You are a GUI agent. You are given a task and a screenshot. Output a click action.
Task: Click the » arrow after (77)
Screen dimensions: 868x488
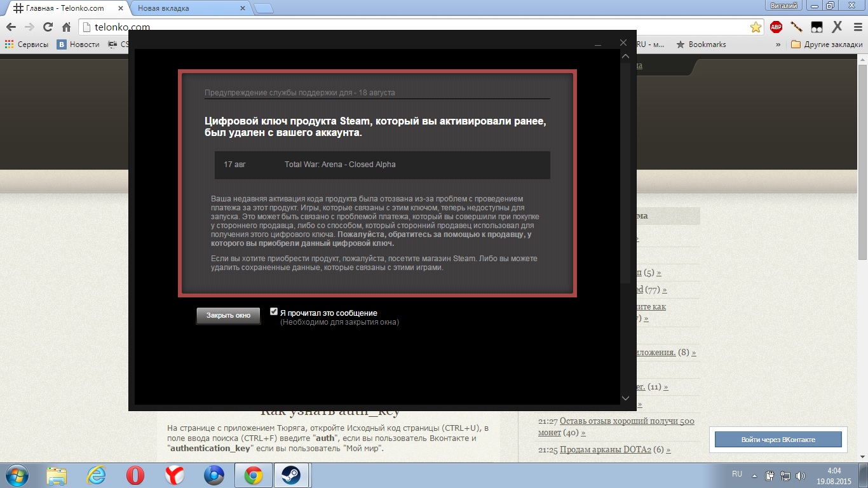pos(665,290)
